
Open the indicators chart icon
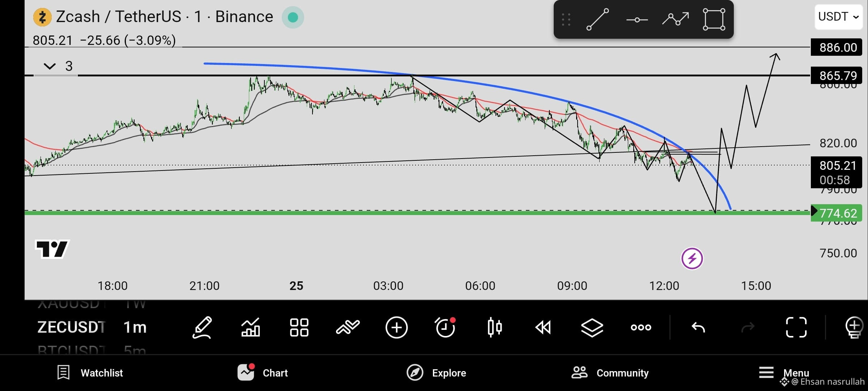(251, 328)
